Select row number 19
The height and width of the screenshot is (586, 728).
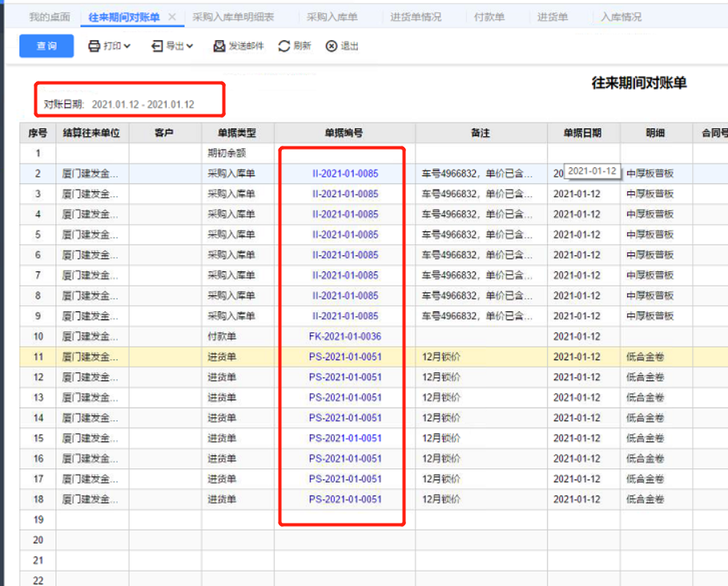click(x=38, y=520)
